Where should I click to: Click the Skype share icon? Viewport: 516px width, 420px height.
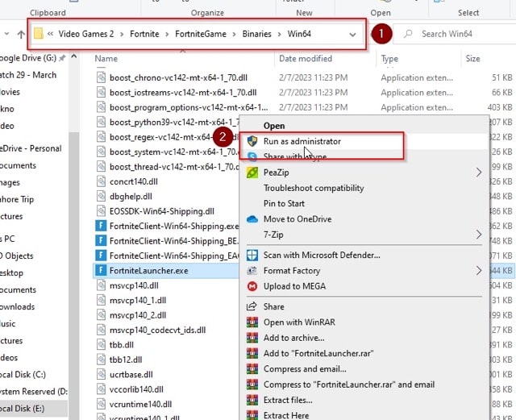(252, 156)
